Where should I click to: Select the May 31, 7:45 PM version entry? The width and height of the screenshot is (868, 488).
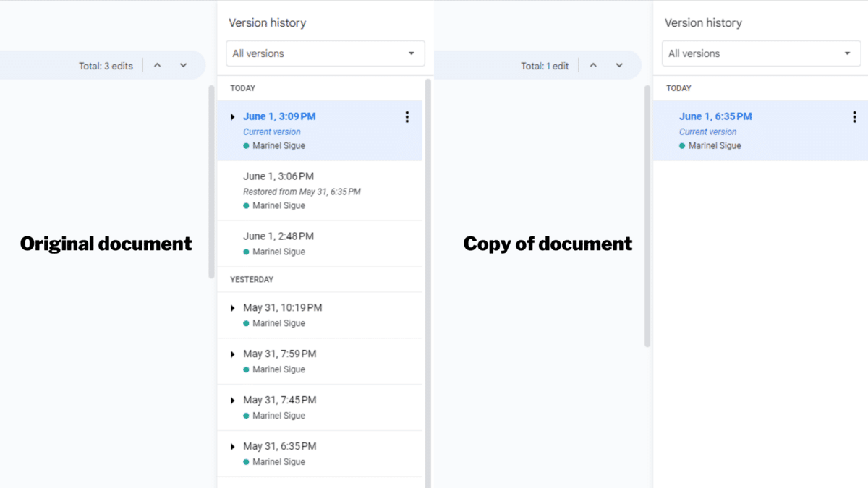point(320,408)
